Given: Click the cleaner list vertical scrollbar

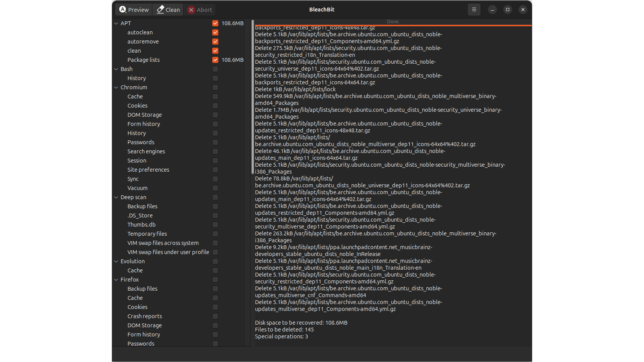Looking at the screenshot, I should coord(253,97).
